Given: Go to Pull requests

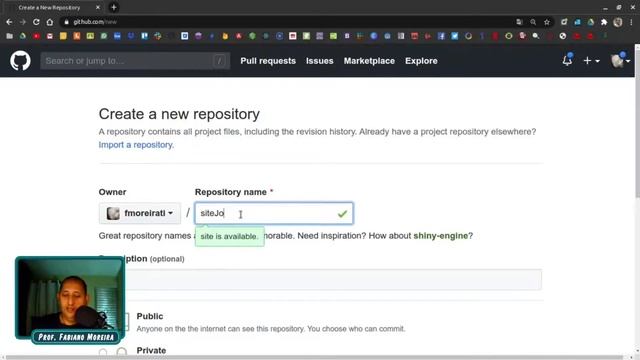Looking at the screenshot, I should coord(268,61).
